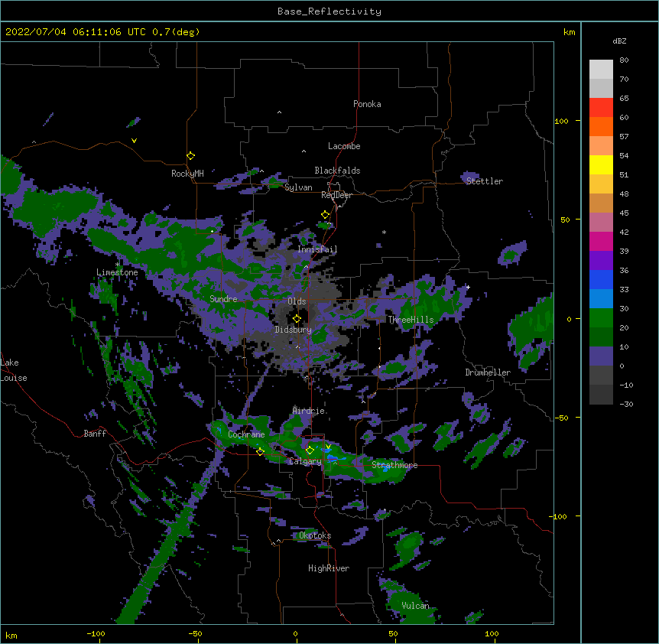Pick the slate blue 0-10 dBZ legend swatch
This screenshot has width=659, height=644.
[x=601, y=356]
